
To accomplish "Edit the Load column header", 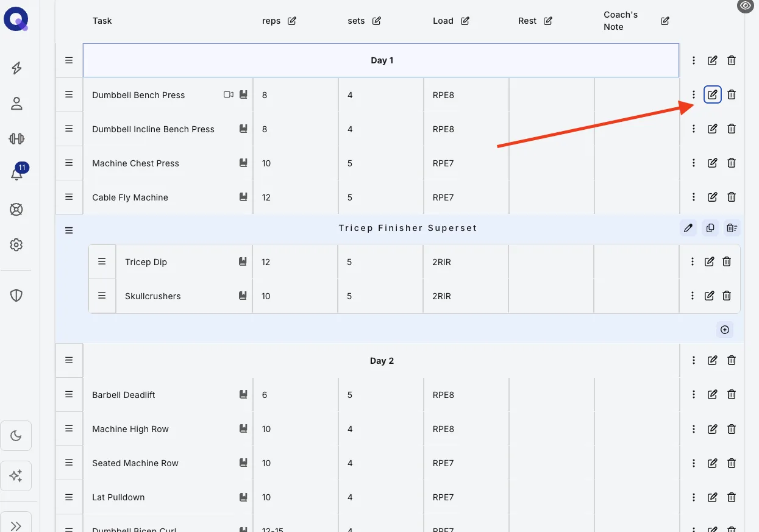I will 465,21.
